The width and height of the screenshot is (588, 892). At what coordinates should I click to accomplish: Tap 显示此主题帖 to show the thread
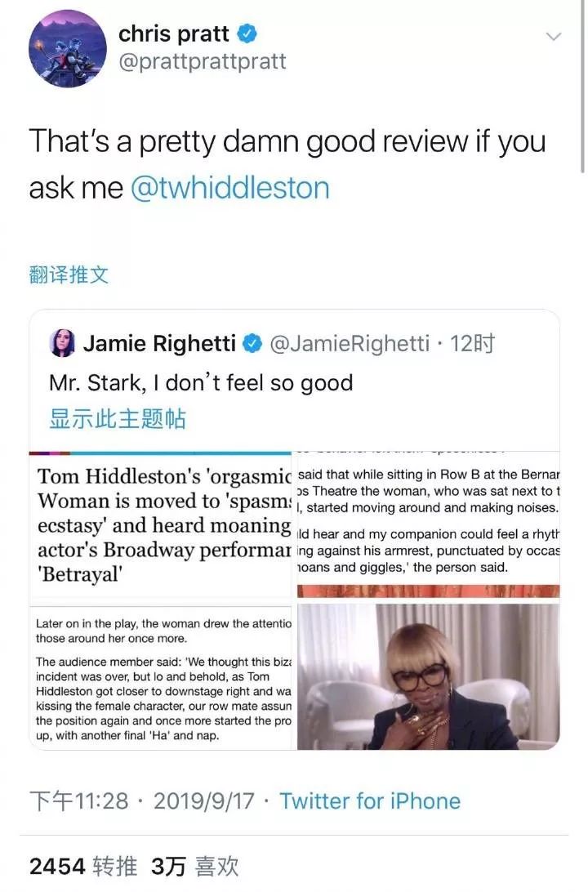[118, 418]
